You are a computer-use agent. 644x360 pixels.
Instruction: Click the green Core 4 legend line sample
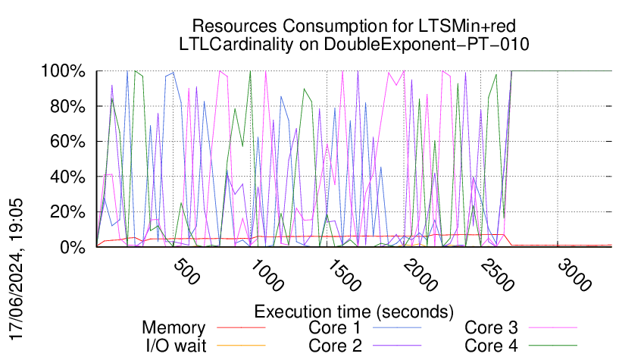[553, 346]
